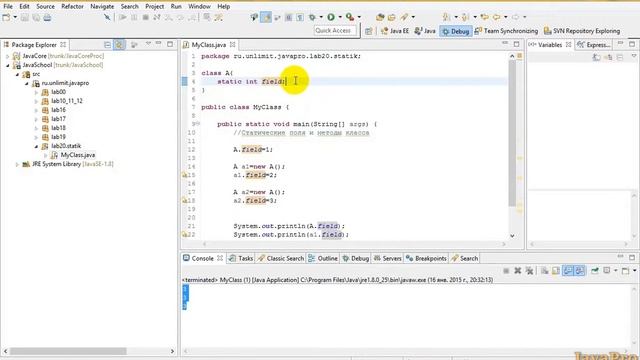The image size is (640, 360).
Task: Click Package Explorer horizontal scrollbar thumb
Action: click(68, 351)
